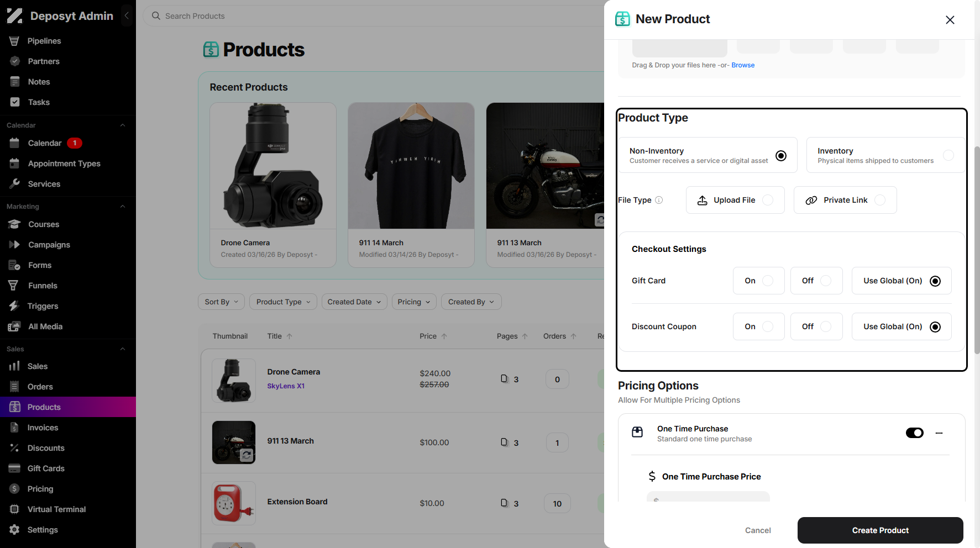Set Gift Card to On
Viewport: 980px width, 548px height.
pyautogui.click(x=758, y=281)
